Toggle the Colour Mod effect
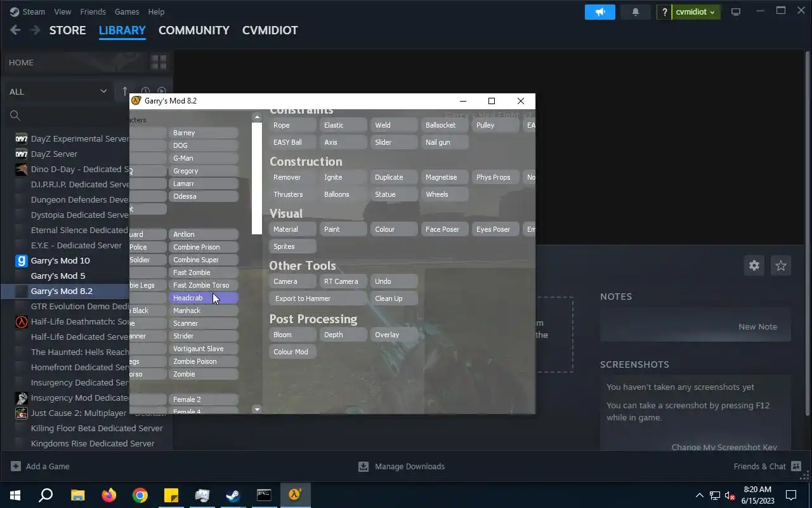Image resolution: width=812 pixels, height=508 pixels. point(292,352)
